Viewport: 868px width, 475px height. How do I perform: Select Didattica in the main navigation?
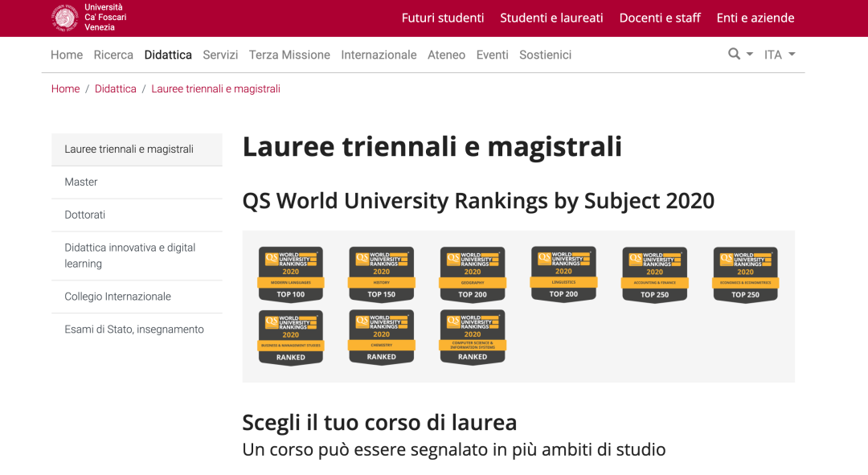168,55
